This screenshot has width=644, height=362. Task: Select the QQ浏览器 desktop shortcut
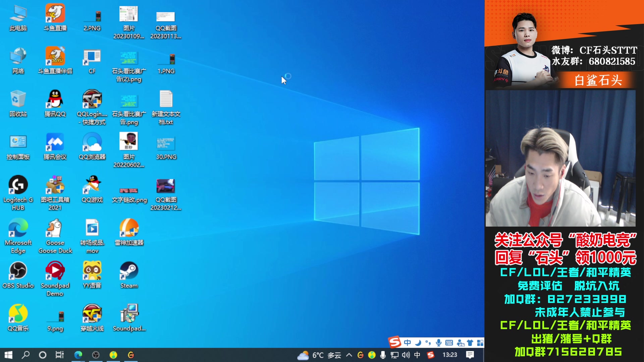coord(92,147)
